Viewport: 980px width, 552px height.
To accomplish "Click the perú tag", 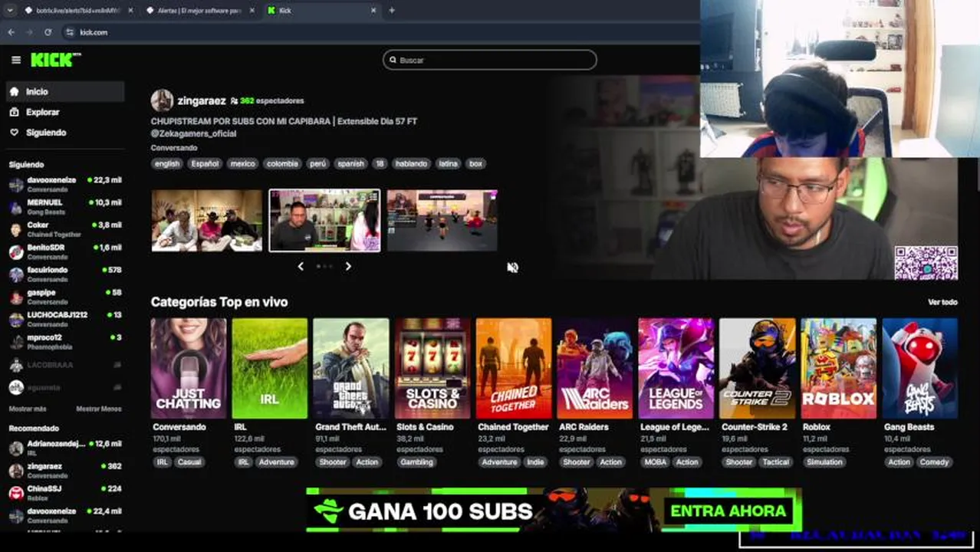I will (317, 163).
